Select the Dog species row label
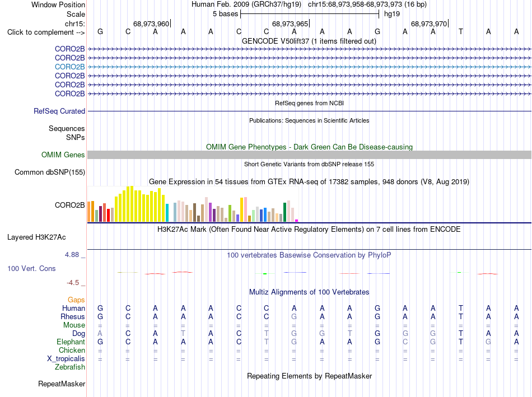Screen dimensions: 532x397 tap(78, 334)
